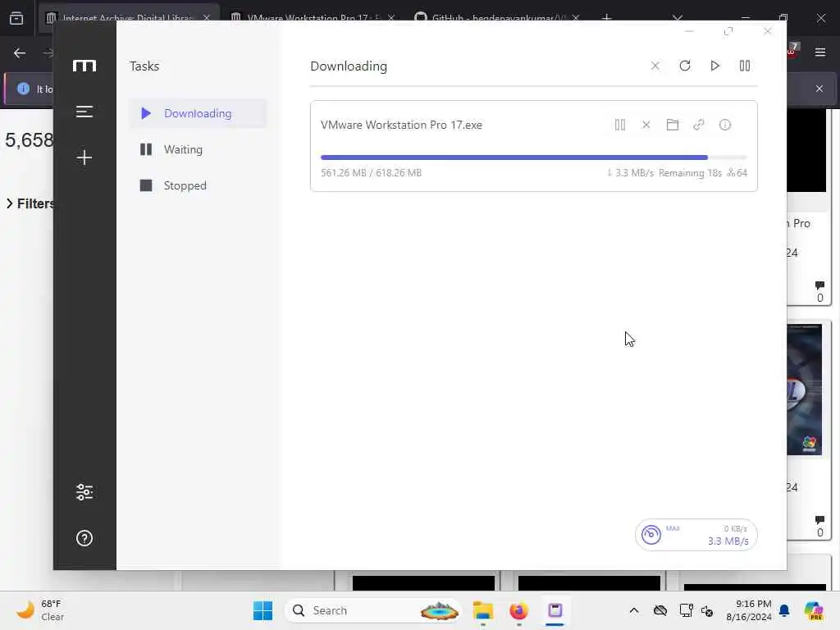The width and height of the screenshot is (840, 630).
Task: Show the VMware download in its folder
Action: click(x=673, y=125)
